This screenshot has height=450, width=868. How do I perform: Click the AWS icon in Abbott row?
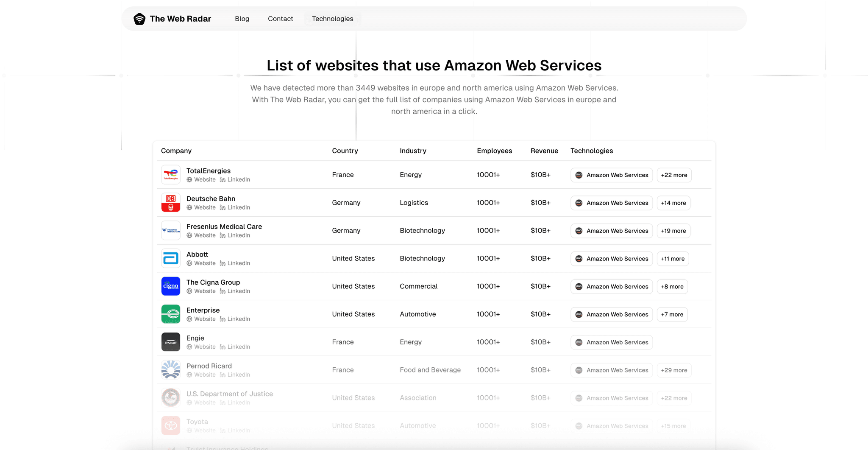579,259
